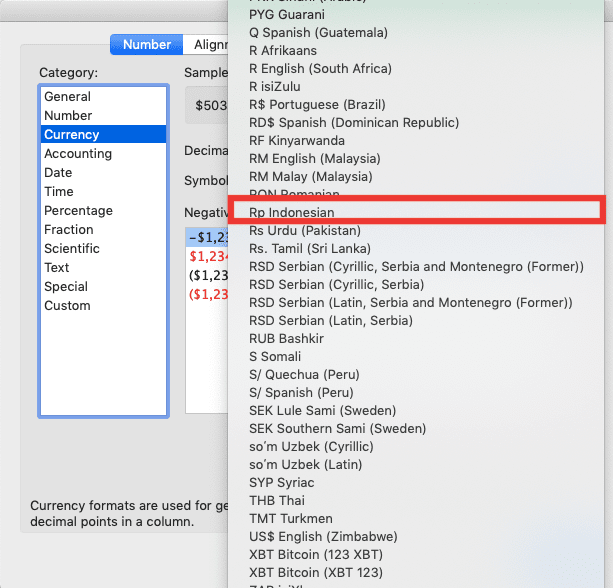Choose THB Thai currency
Viewport: 613px width, 588px height.
point(416,500)
